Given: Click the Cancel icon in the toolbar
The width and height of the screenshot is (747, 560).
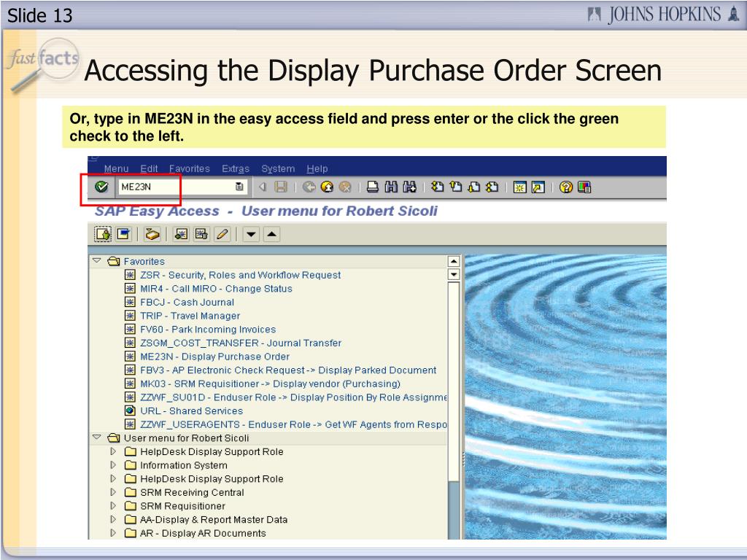Looking at the screenshot, I should (x=345, y=187).
